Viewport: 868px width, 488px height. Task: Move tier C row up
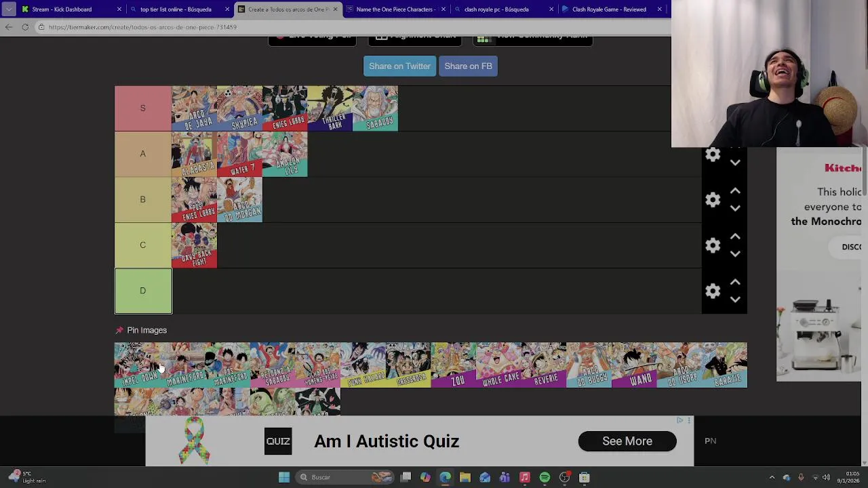click(x=735, y=237)
